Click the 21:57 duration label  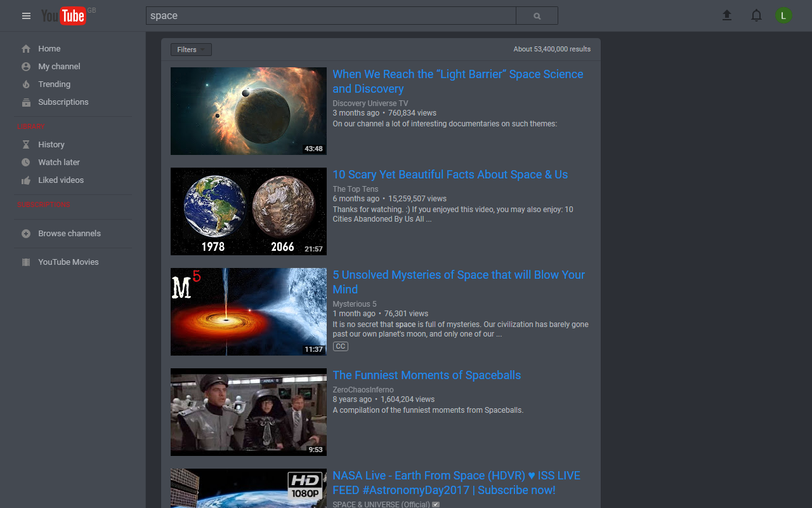click(x=313, y=249)
